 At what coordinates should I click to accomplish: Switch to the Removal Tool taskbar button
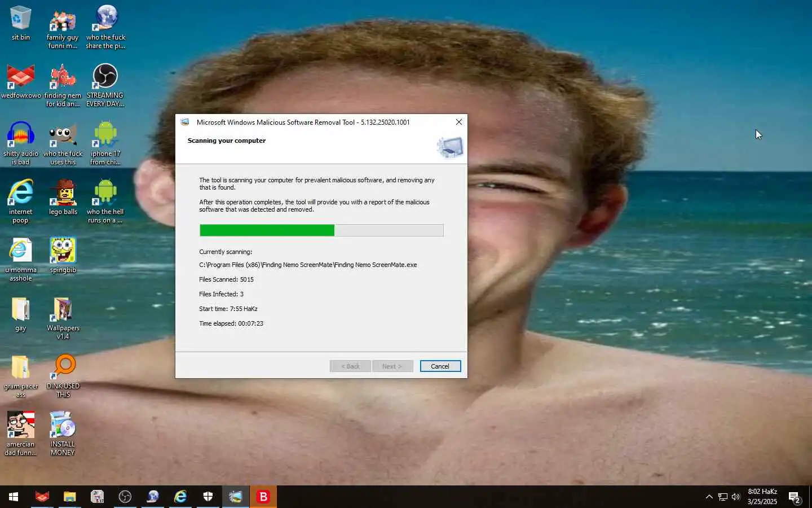pyautogui.click(x=235, y=497)
